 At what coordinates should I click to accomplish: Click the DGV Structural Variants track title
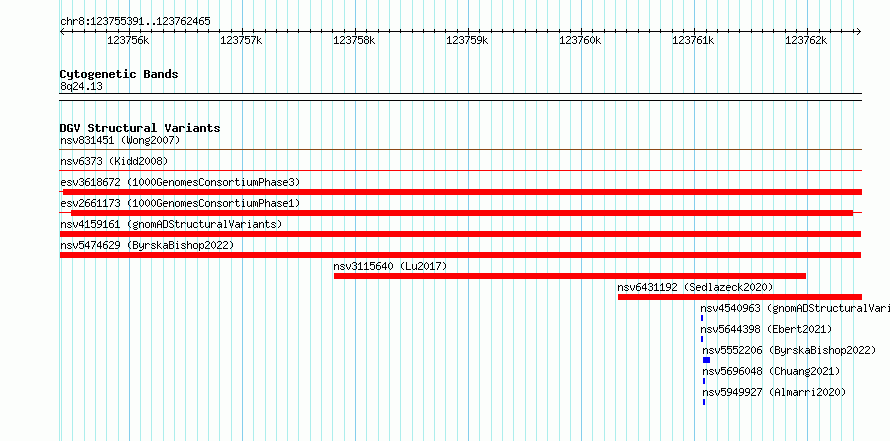(x=140, y=128)
